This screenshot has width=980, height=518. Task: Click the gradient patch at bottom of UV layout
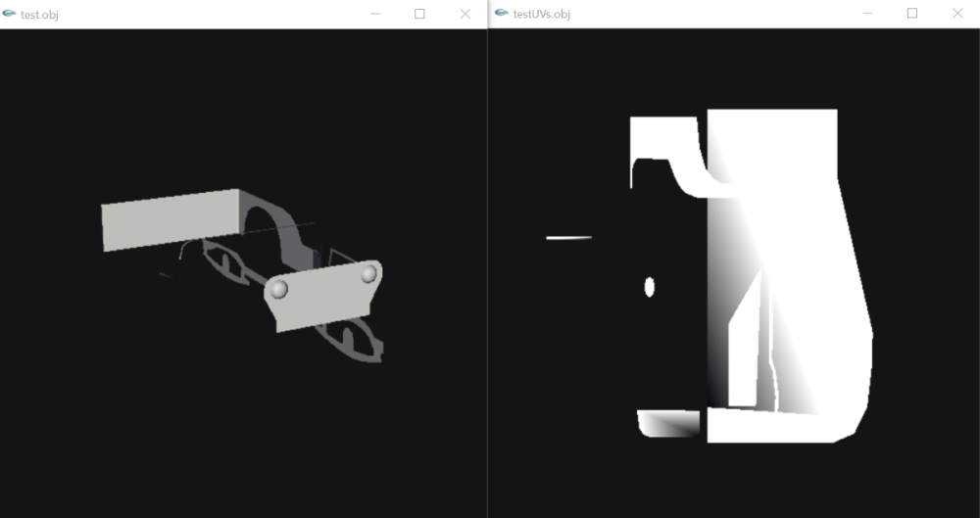tap(668, 423)
